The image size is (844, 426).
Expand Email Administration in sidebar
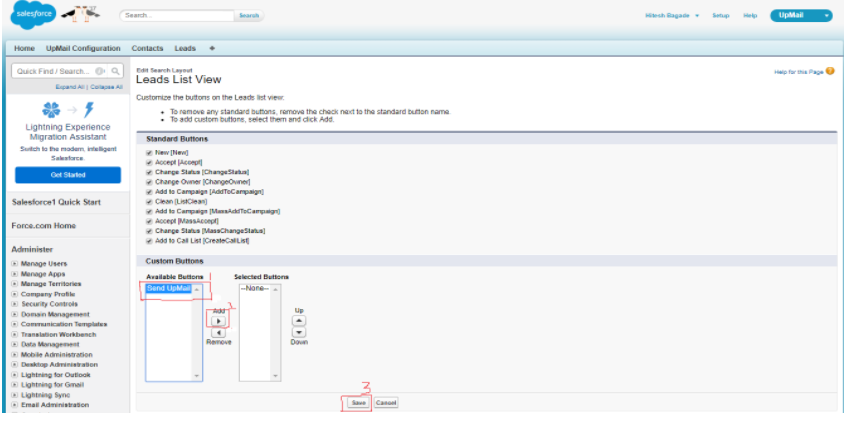click(x=15, y=405)
